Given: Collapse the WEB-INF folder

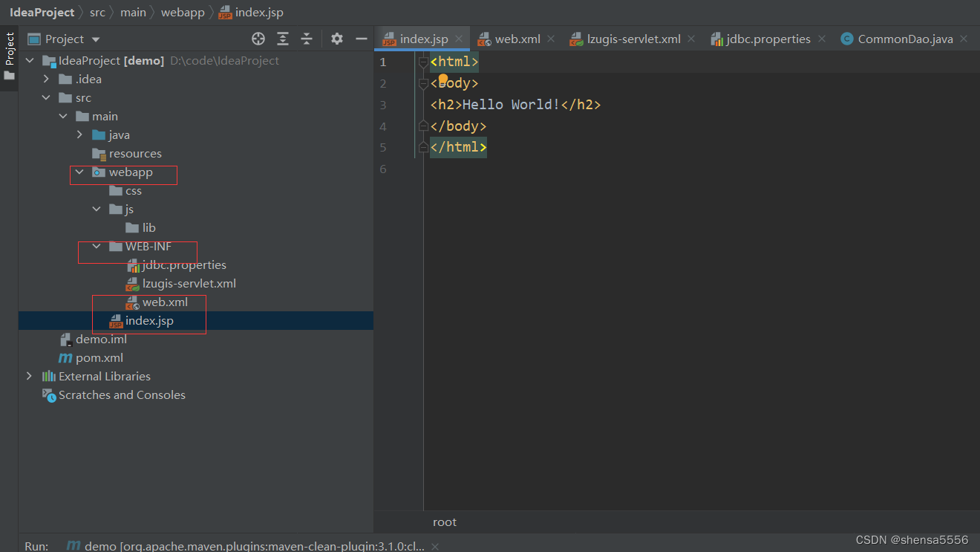Looking at the screenshot, I should tap(97, 247).
